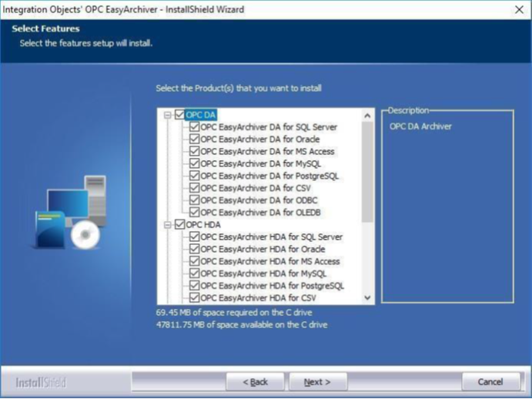The height and width of the screenshot is (399, 532).
Task: Select 'OPC EasyArchiver HDA for MS Access' label
Action: [270, 261]
